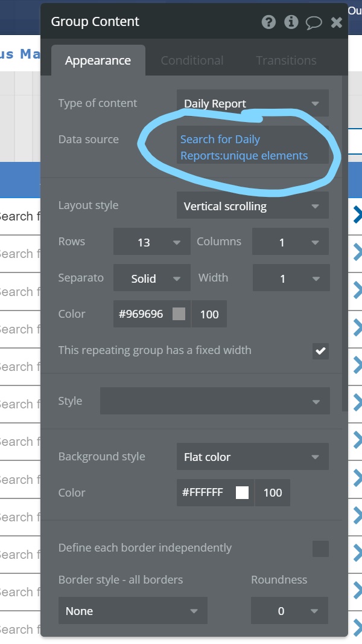Click the gray separator color swatch
This screenshot has width=362, height=644.
[x=179, y=314]
